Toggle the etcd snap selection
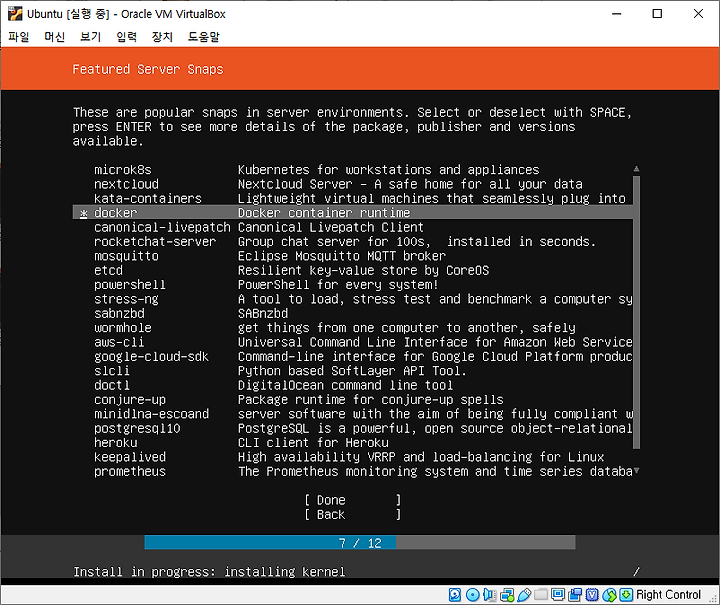This screenshot has width=720, height=605. coord(353,270)
